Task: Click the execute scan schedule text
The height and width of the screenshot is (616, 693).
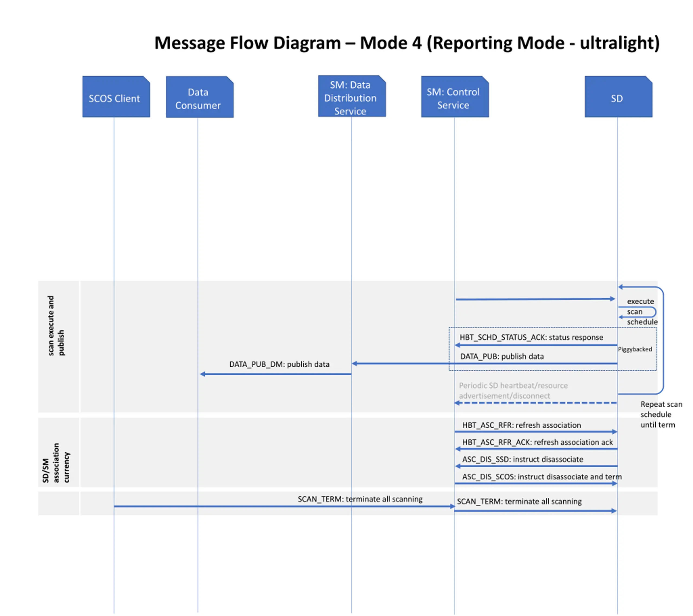Action: pyautogui.click(x=642, y=311)
